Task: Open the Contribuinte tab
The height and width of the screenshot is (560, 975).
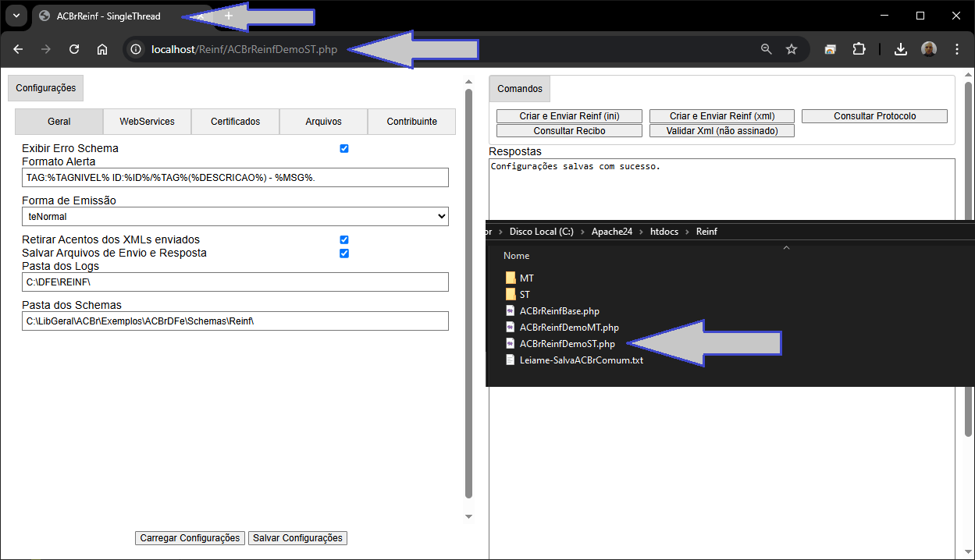Action: coord(411,122)
